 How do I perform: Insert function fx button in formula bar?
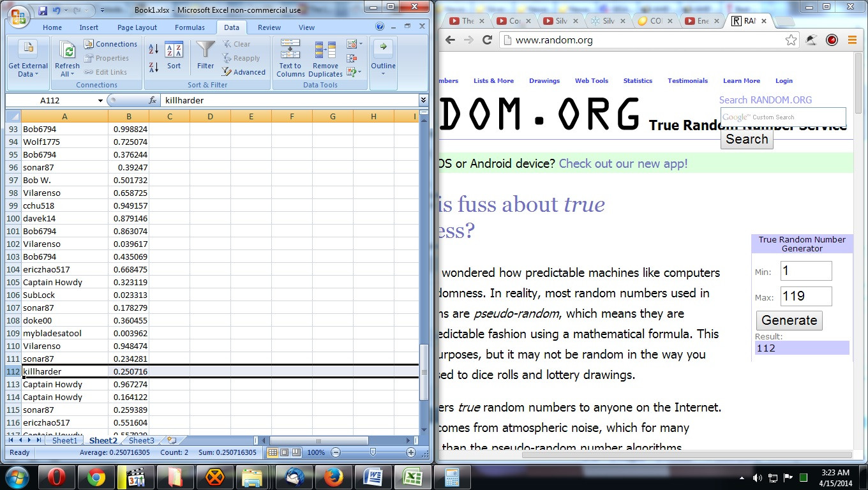coord(153,100)
